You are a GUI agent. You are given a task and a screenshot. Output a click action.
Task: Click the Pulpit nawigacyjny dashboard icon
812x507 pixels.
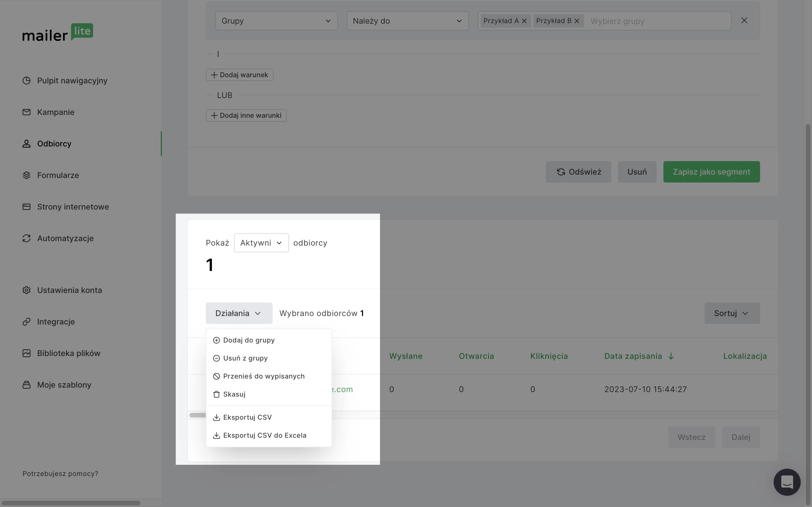tap(27, 81)
